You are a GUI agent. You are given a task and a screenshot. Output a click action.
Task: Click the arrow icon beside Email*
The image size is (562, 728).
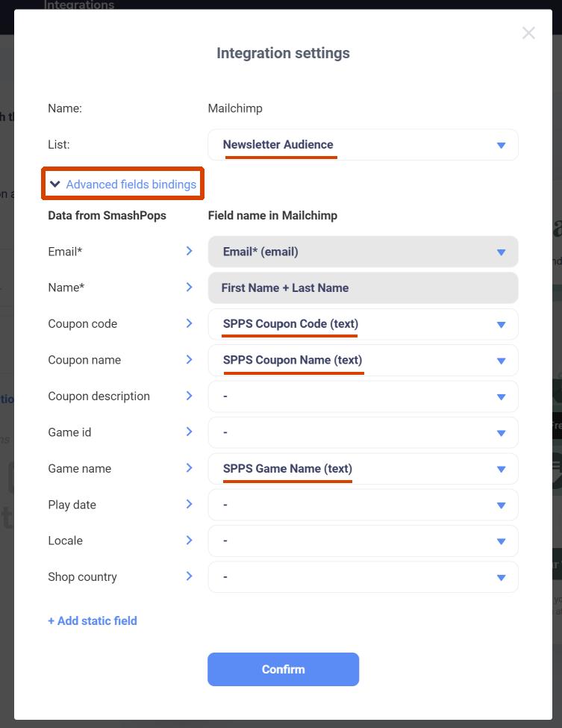tap(189, 251)
